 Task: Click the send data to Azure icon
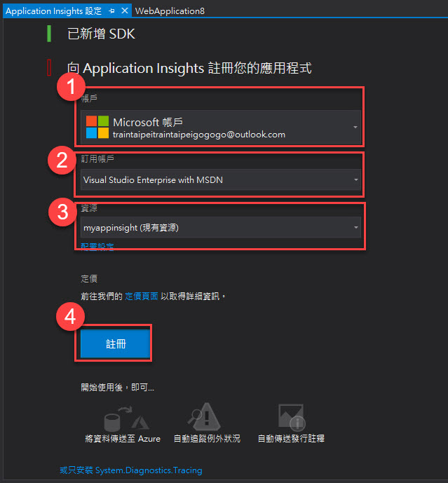(x=126, y=419)
